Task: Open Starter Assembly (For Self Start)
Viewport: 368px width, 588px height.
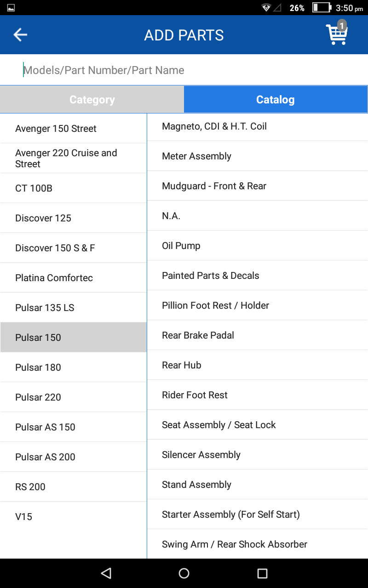Action: (257, 514)
